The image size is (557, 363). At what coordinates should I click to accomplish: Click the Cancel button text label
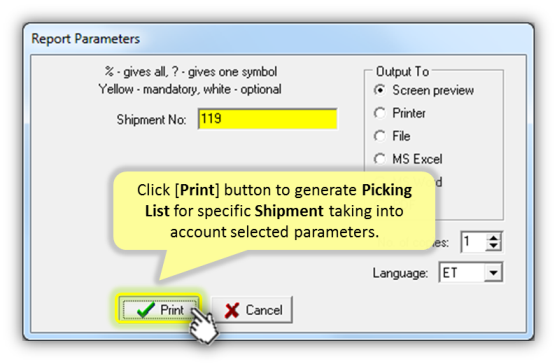264,310
